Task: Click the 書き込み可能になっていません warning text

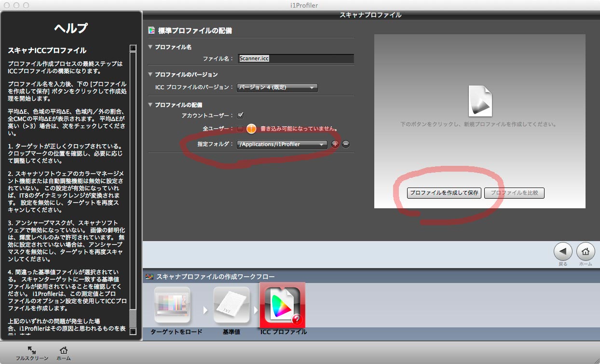Action: tap(299, 129)
